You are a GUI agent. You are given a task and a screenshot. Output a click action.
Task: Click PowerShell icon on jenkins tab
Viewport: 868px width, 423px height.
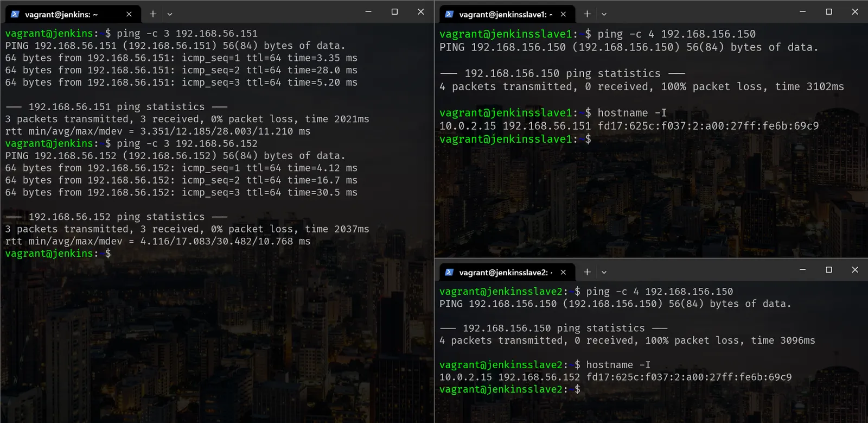(15, 14)
